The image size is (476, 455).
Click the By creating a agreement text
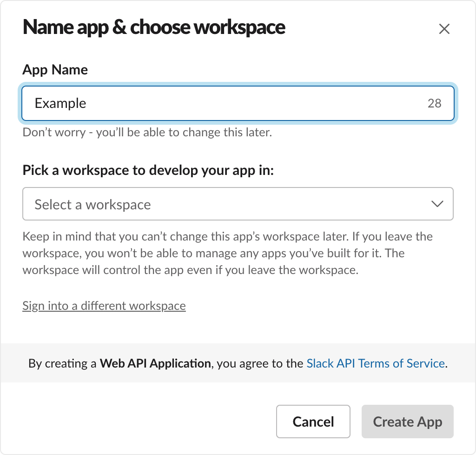(62, 363)
